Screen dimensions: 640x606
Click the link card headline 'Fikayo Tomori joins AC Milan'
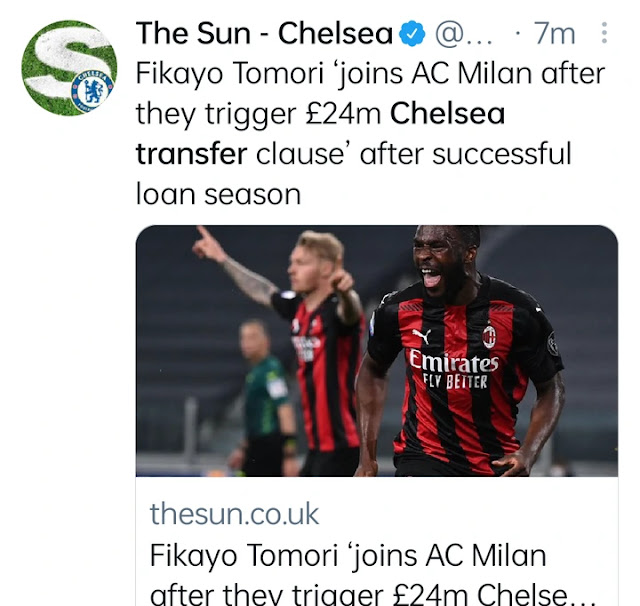click(x=347, y=555)
